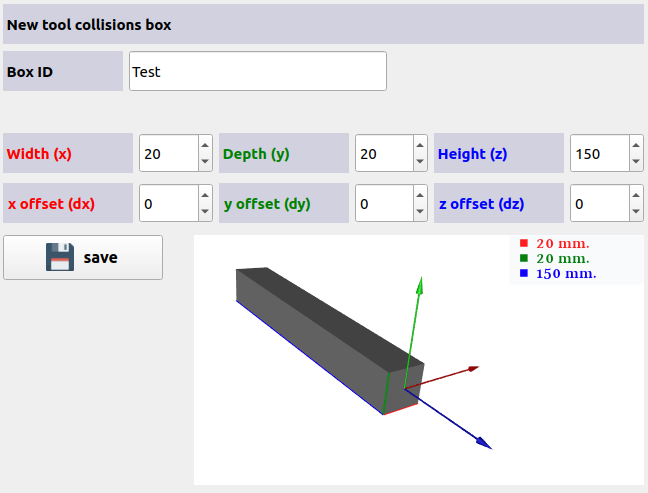Decrease the x offset (dx) value
Viewport: 648px width, 493px height.
(x=205, y=212)
